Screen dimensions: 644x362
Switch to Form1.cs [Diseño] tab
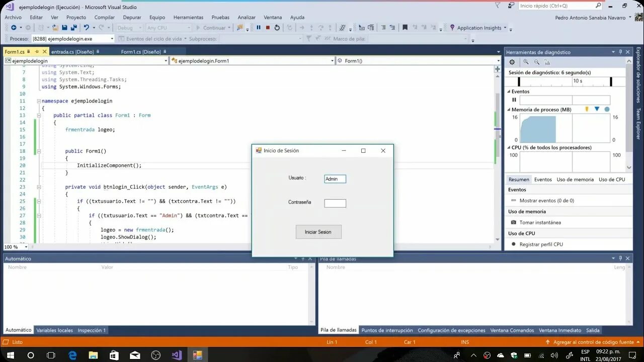coord(141,51)
